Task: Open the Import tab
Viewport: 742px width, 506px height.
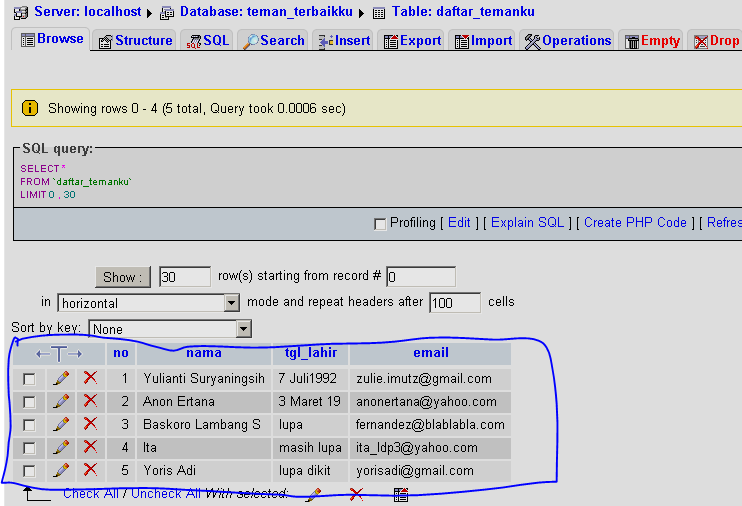Action: point(483,41)
